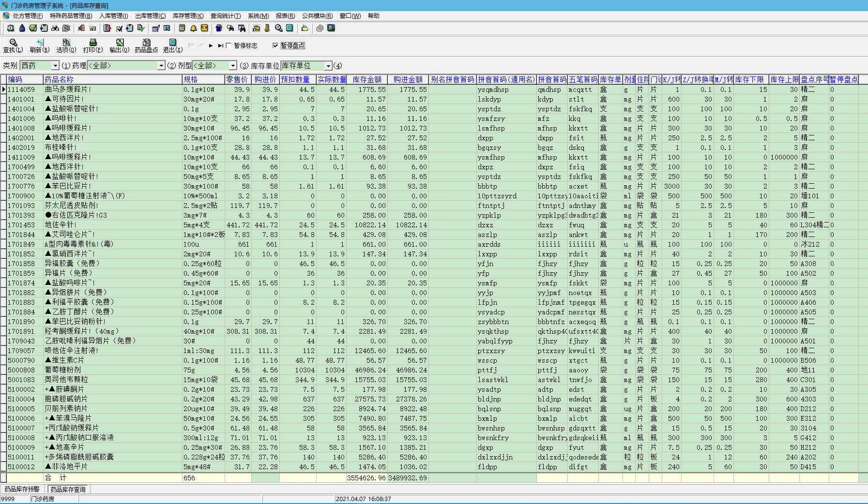Image resolution: width=868 pixels, height=504 pixels.
Task: Open 选项 (Options) from the toolbar
Action: tap(66, 43)
